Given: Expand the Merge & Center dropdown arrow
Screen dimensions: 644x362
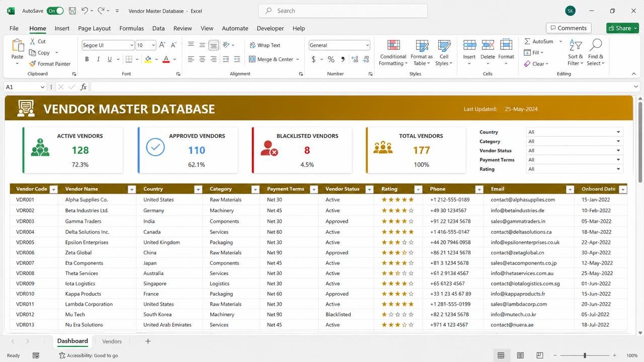Looking at the screenshot, I should 298,59.
